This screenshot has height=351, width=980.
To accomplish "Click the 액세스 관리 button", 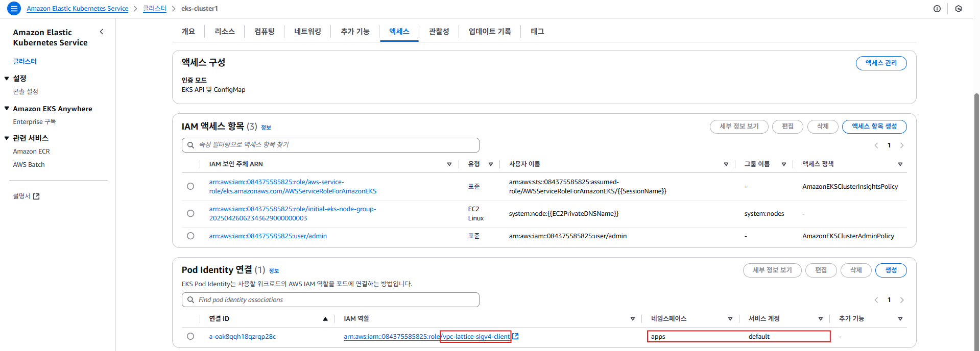I will (x=881, y=63).
